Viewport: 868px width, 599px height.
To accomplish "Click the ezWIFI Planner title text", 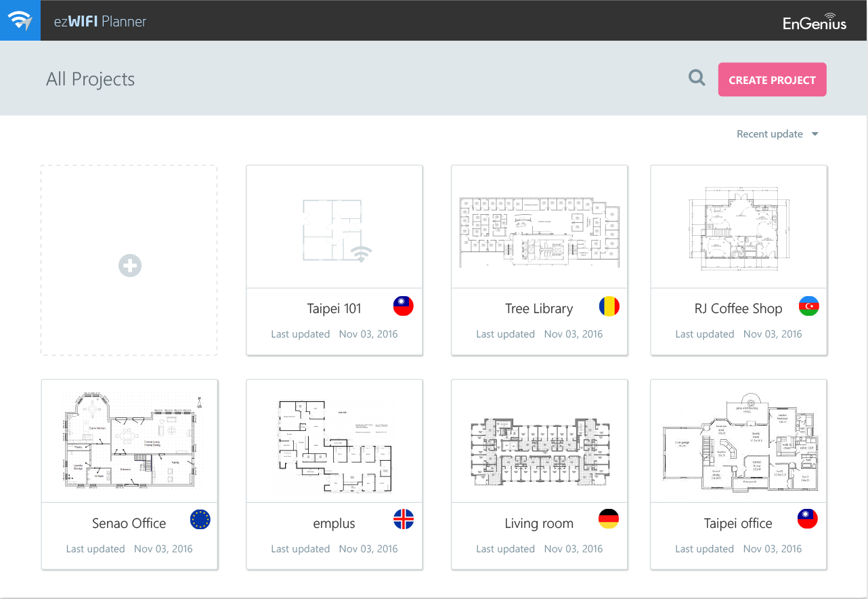I will (100, 21).
